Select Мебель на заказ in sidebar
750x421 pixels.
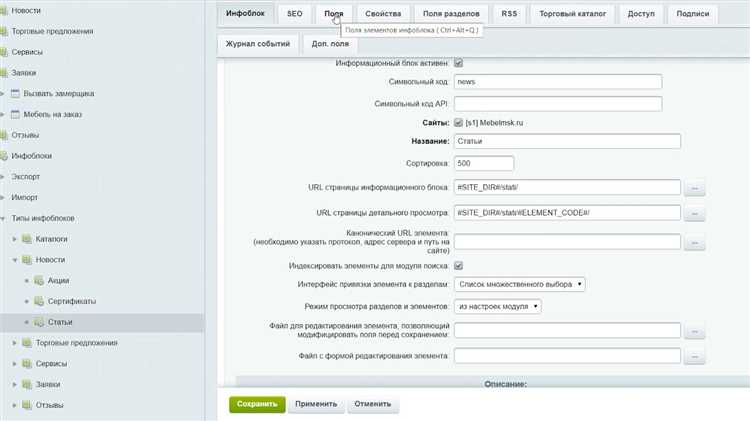(x=53, y=114)
